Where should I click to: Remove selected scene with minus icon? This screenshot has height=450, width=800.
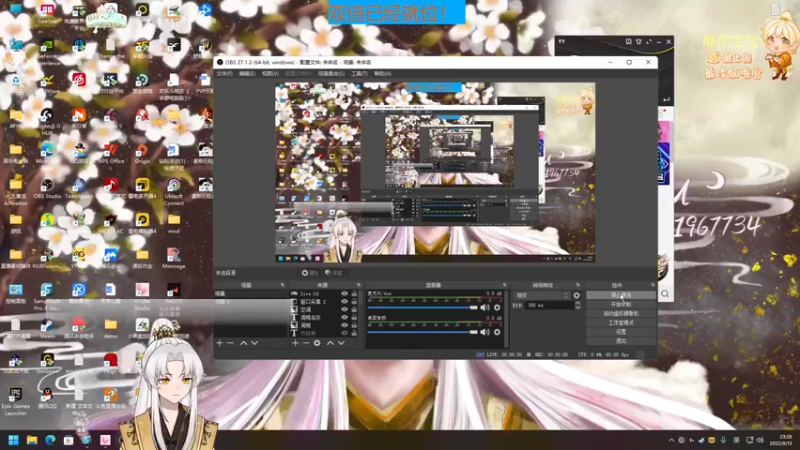tap(231, 343)
